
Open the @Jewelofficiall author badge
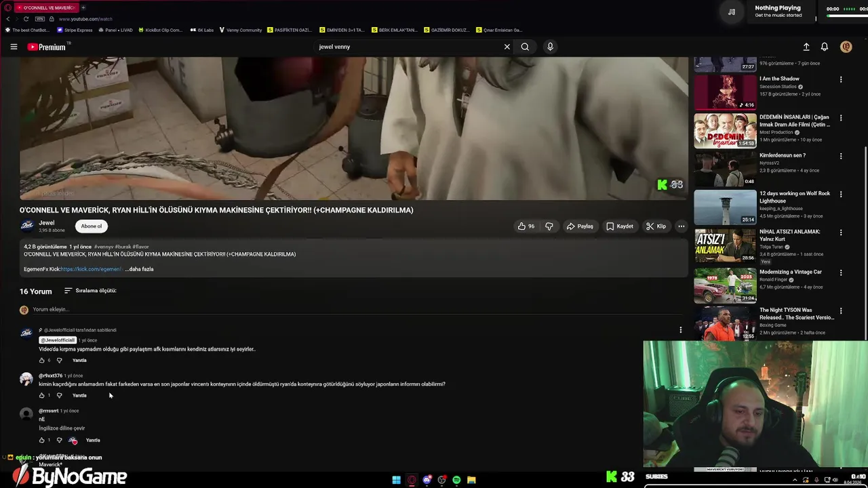58,340
